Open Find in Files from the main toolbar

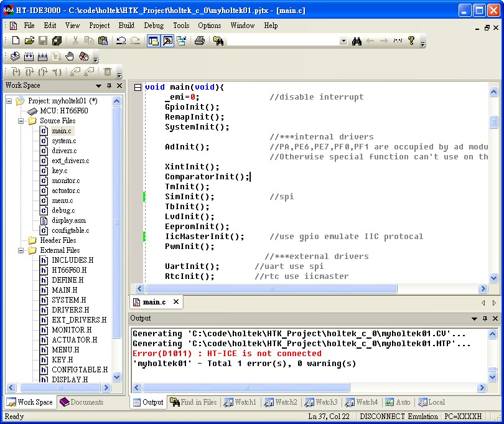click(x=218, y=40)
